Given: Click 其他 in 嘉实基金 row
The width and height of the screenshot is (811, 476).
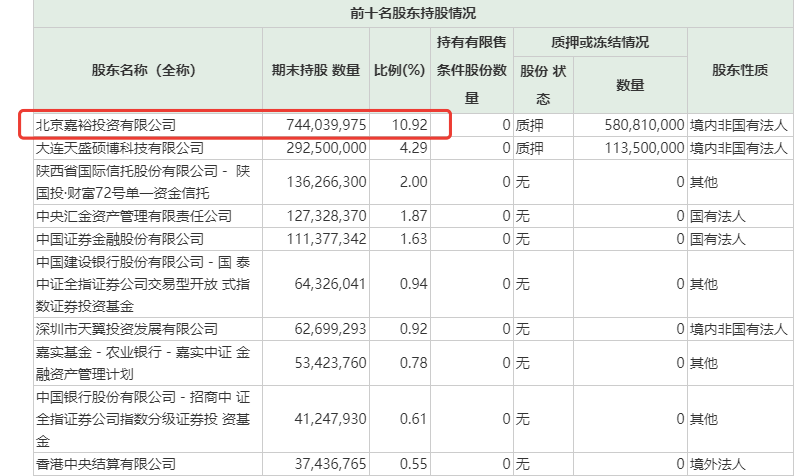Looking at the screenshot, I should point(703,363).
